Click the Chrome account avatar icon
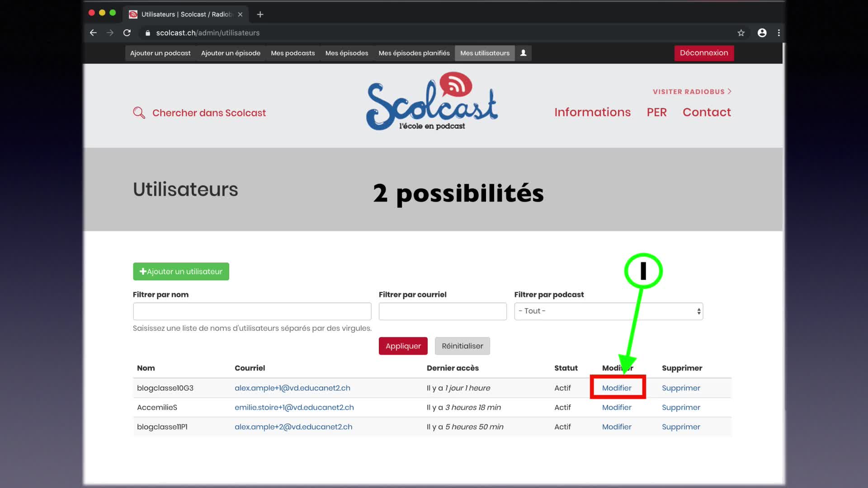 click(x=762, y=33)
